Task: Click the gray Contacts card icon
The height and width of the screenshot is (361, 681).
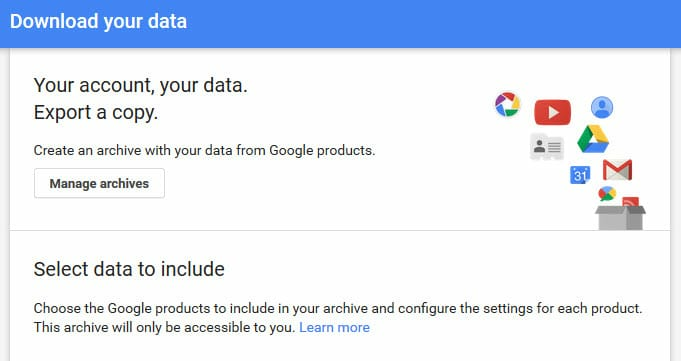Action: pos(547,146)
